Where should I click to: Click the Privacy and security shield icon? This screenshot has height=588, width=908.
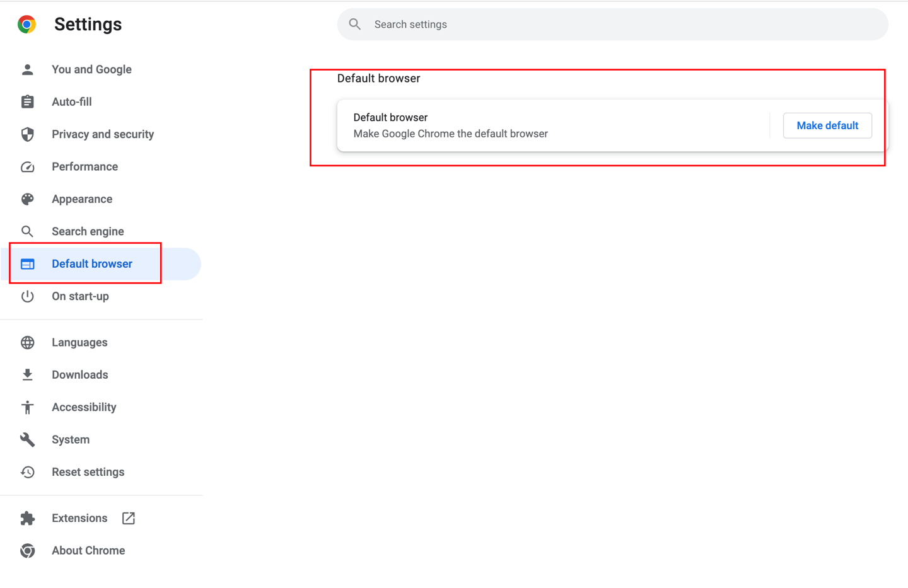[x=27, y=134]
